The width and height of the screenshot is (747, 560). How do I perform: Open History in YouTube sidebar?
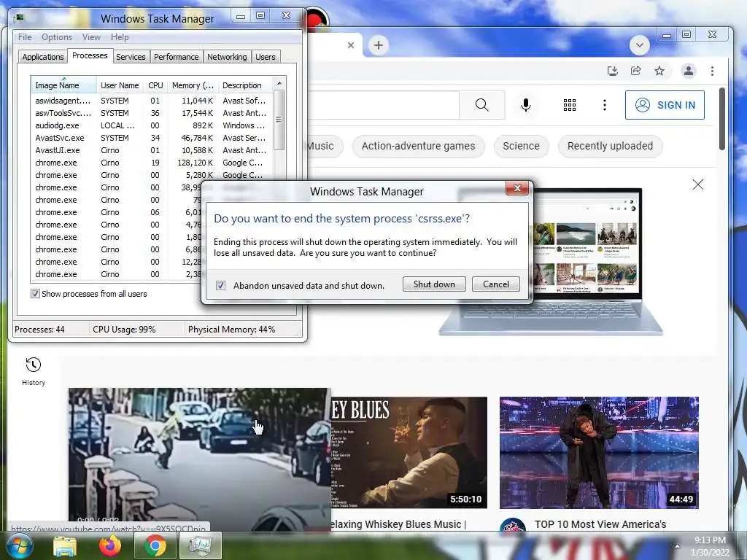(x=34, y=371)
